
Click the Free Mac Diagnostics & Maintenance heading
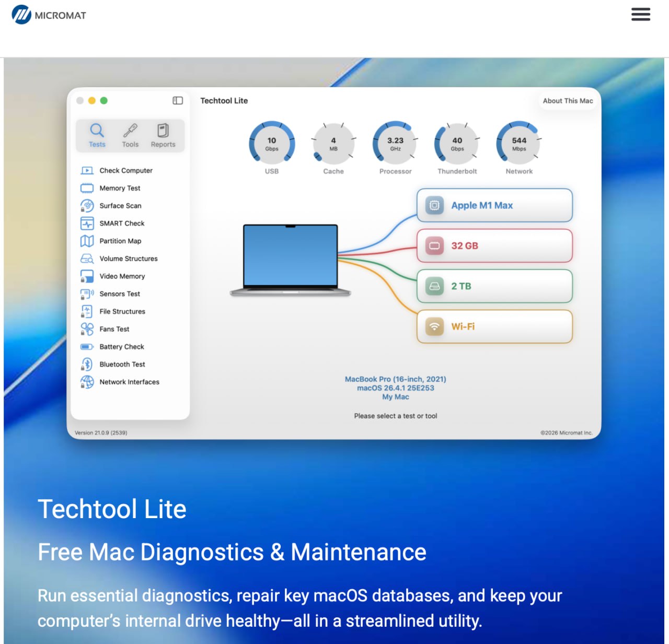click(x=232, y=553)
